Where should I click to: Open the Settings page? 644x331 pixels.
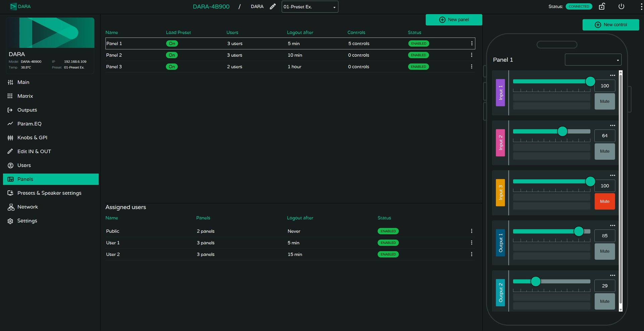click(x=51, y=221)
